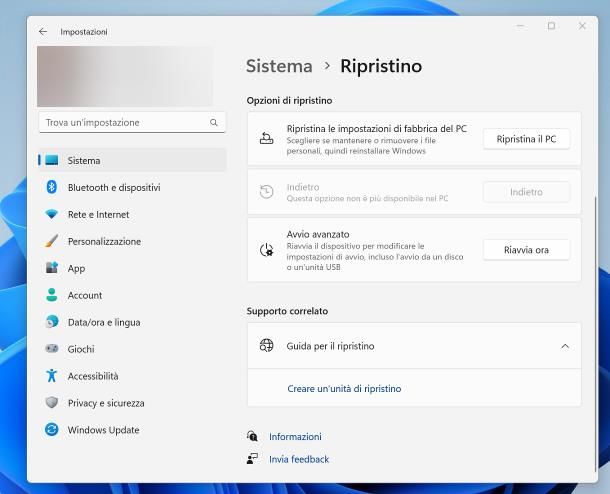Select App in the sidebar
Image resolution: width=610 pixels, height=494 pixels.
point(132,268)
